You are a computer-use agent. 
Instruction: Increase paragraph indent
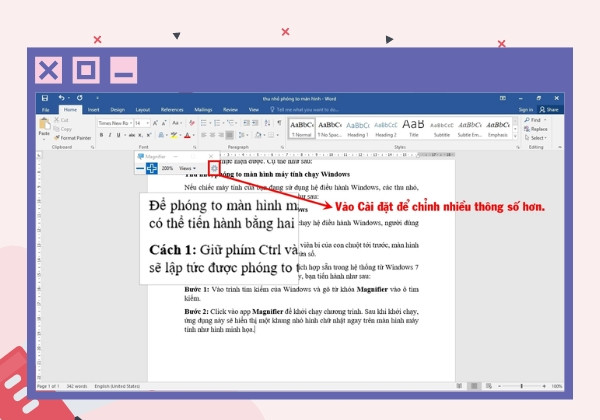[255, 123]
